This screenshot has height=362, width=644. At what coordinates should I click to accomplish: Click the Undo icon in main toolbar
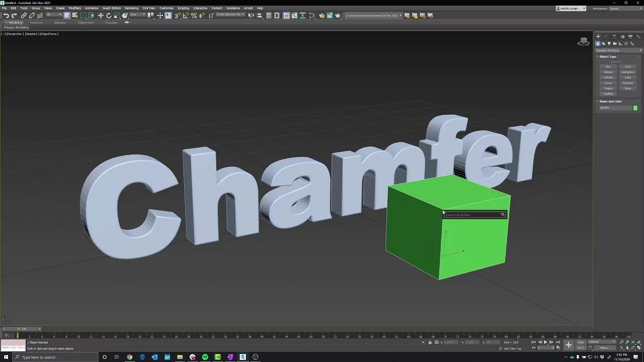[6, 16]
